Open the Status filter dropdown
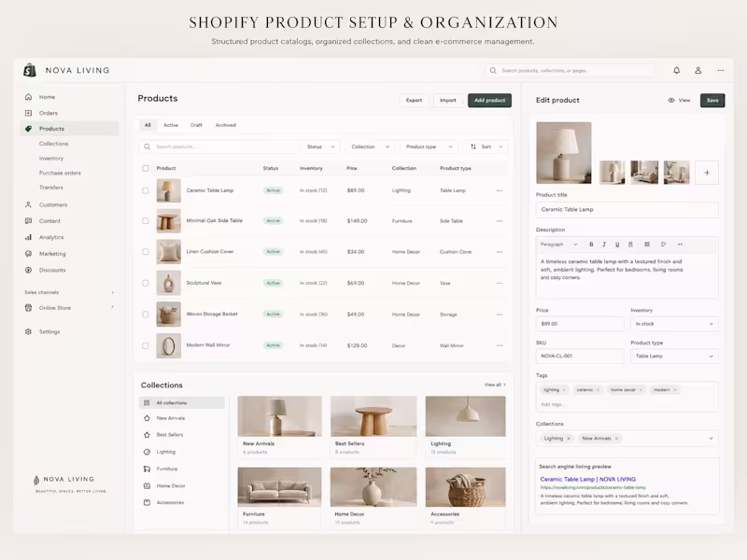This screenshot has width=747, height=560. click(x=320, y=147)
